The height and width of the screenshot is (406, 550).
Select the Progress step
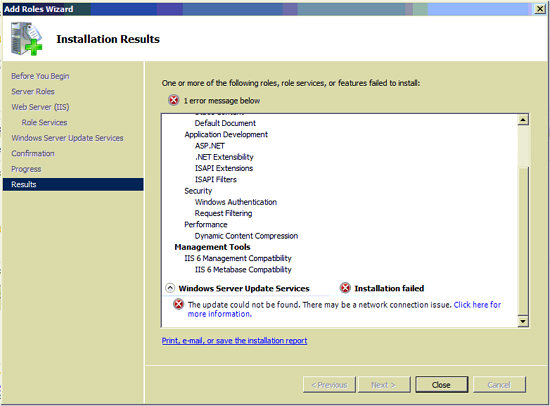pos(26,169)
